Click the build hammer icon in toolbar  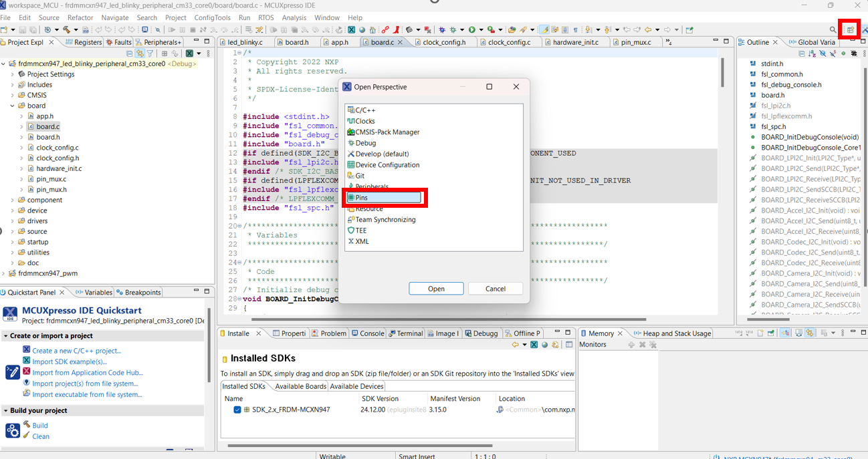[x=66, y=30]
